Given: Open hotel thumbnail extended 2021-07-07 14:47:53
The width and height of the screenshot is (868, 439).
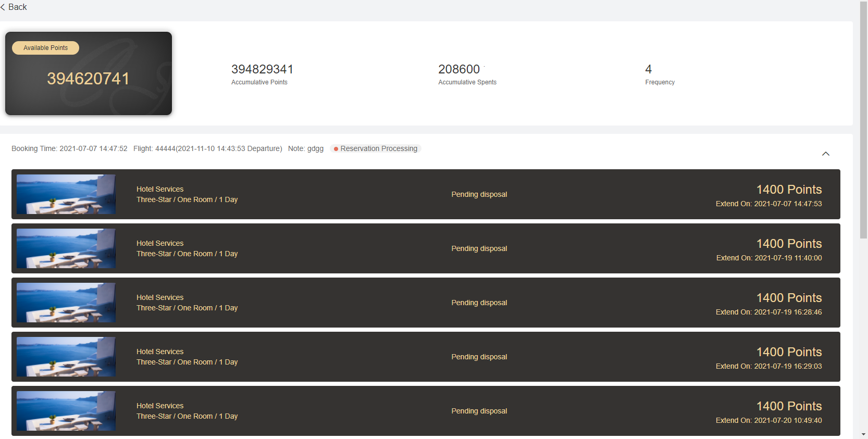Looking at the screenshot, I should coord(66,194).
